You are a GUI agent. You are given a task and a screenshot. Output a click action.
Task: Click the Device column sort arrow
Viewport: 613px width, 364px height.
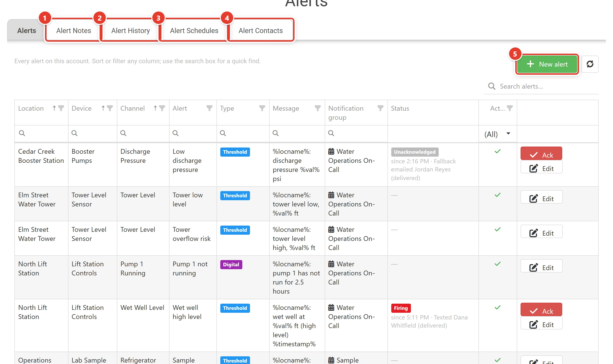click(103, 108)
